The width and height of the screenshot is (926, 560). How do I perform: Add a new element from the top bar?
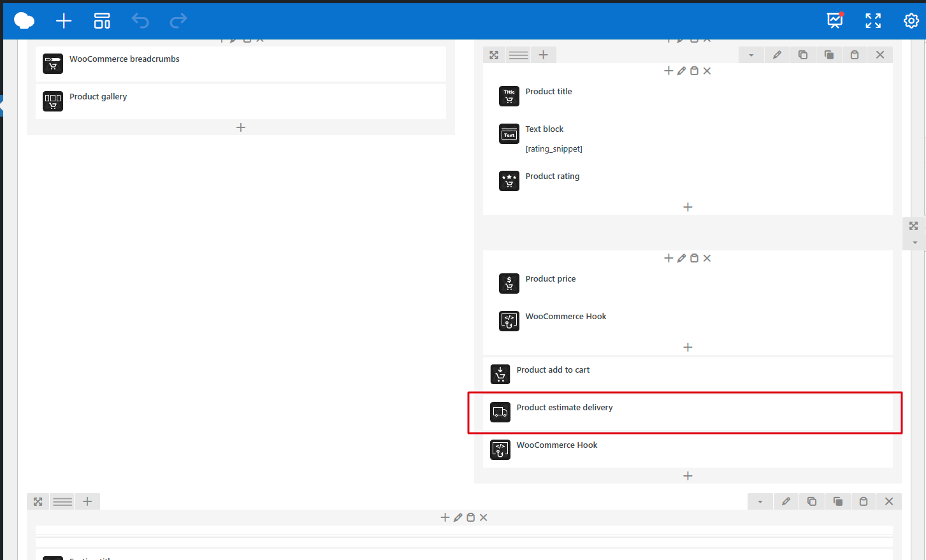(x=64, y=21)
